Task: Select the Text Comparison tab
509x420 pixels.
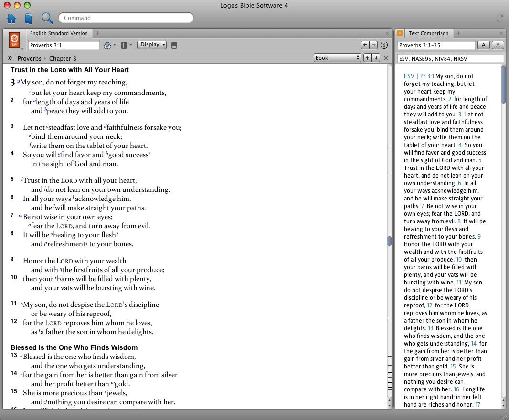Action: 428,33
